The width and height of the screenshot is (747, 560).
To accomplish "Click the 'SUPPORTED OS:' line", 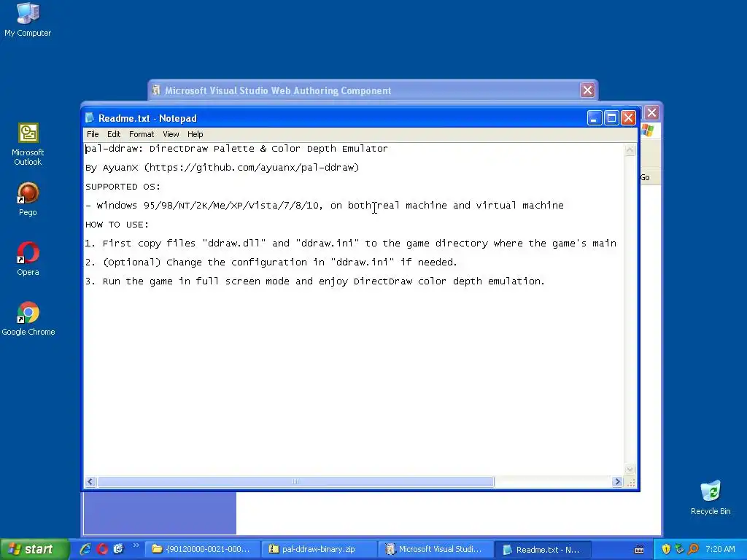I will tap(123, 187).
